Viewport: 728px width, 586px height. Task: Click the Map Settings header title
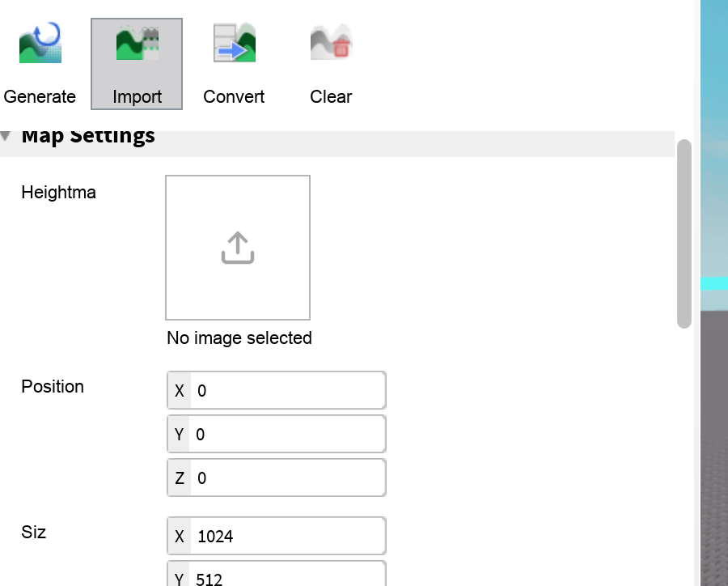pyautogui.click(x=88, y=135)
